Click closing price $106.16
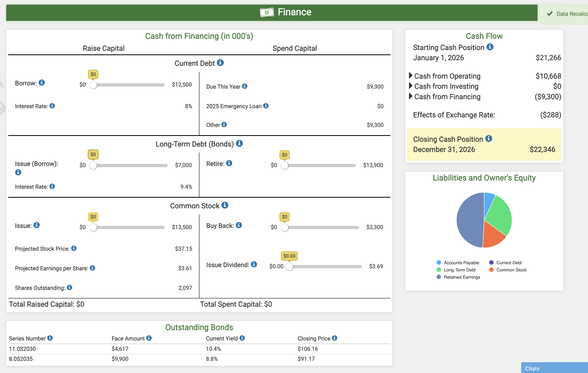 (x=308, y=349)
